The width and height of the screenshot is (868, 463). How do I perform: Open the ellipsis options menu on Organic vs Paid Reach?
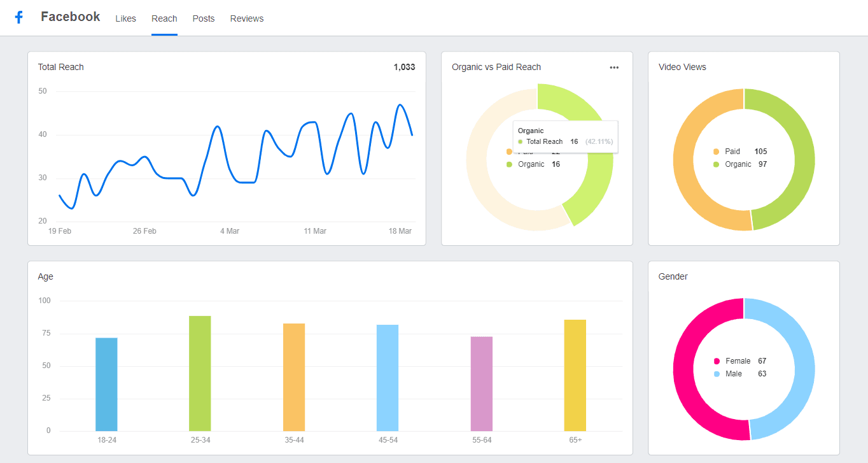[613, 67]
